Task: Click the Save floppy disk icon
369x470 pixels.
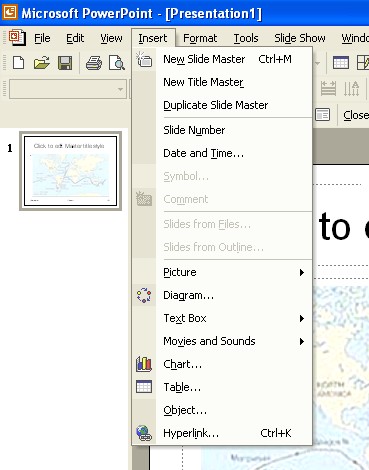Action: coord(65,63)
